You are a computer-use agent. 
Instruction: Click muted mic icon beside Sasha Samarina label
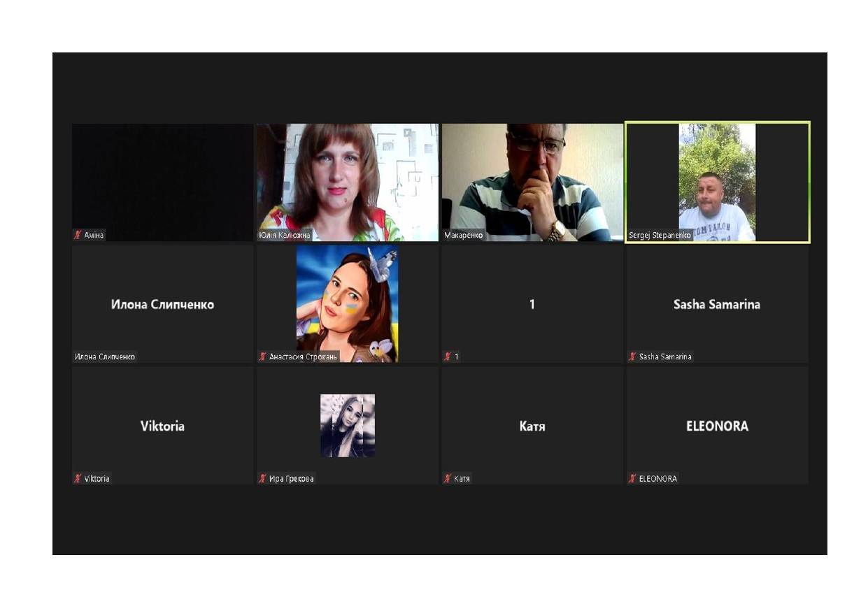(x=632, y=357)
